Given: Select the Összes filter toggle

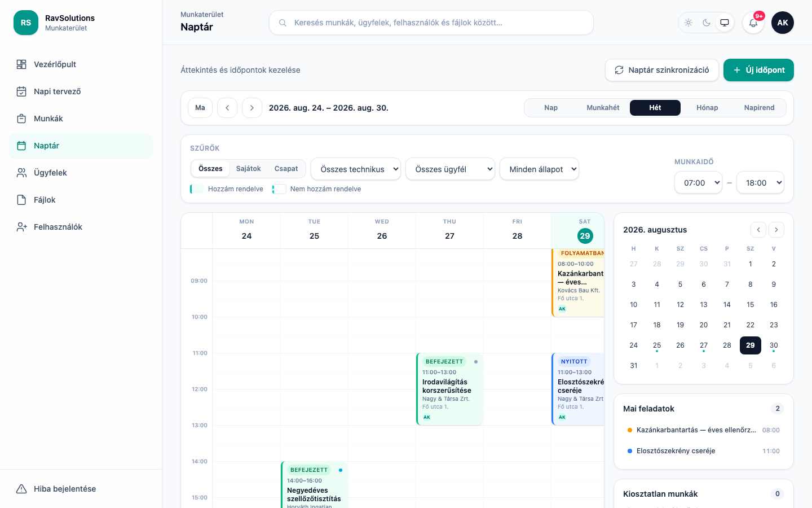Looking at the screenshot, I should coord(210,169).
